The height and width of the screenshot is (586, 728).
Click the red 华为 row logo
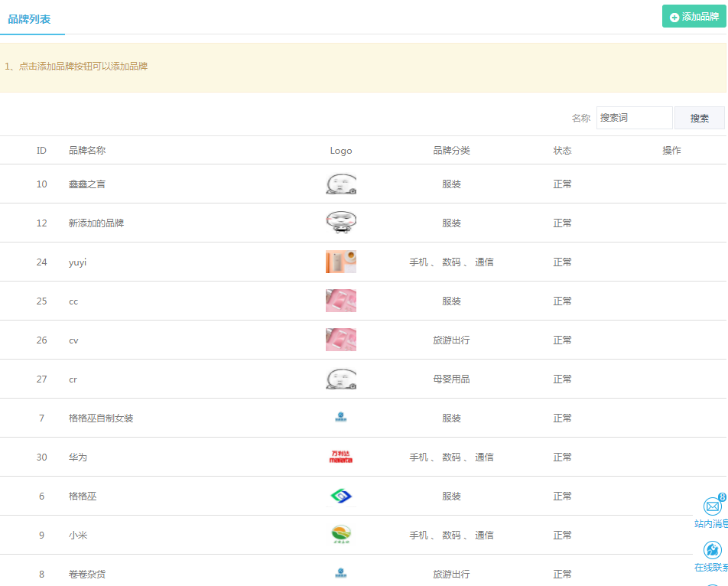(x=341, y=457)
